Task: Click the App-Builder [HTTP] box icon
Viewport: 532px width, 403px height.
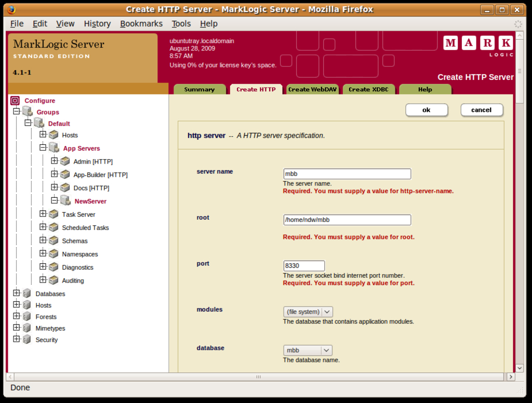Action: pyautogui.click(x=65, y=174)
